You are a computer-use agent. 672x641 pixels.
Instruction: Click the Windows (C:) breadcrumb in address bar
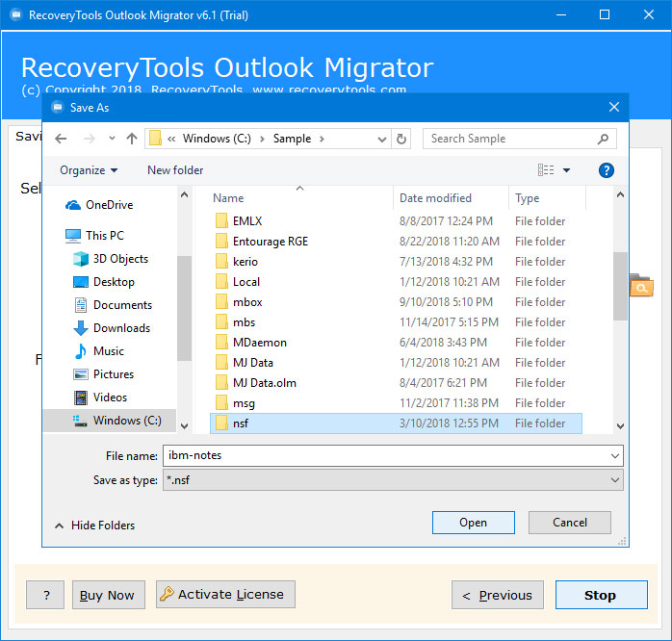pyautogui.click(x=217, y=139)
